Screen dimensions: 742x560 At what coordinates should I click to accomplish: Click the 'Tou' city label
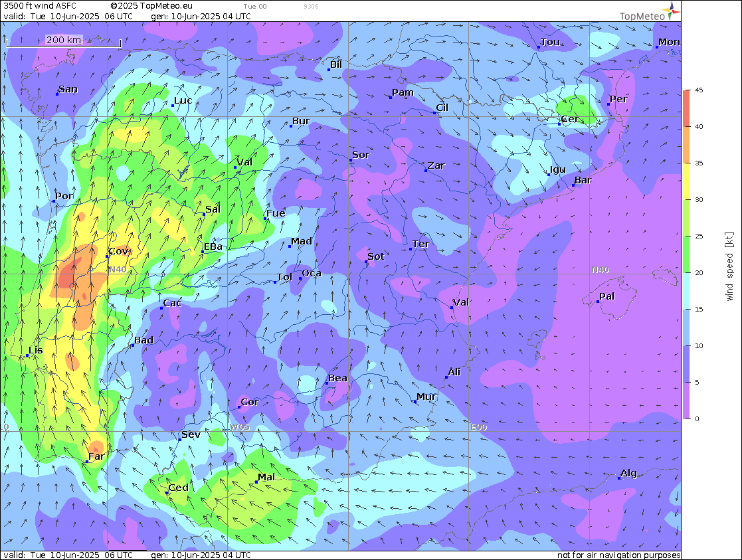[550, 42]
